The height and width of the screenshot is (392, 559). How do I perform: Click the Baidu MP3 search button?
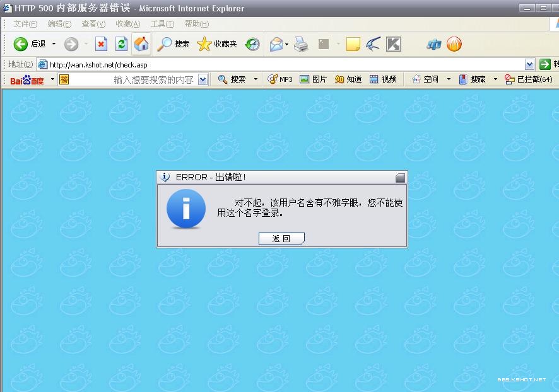point(280,79)
